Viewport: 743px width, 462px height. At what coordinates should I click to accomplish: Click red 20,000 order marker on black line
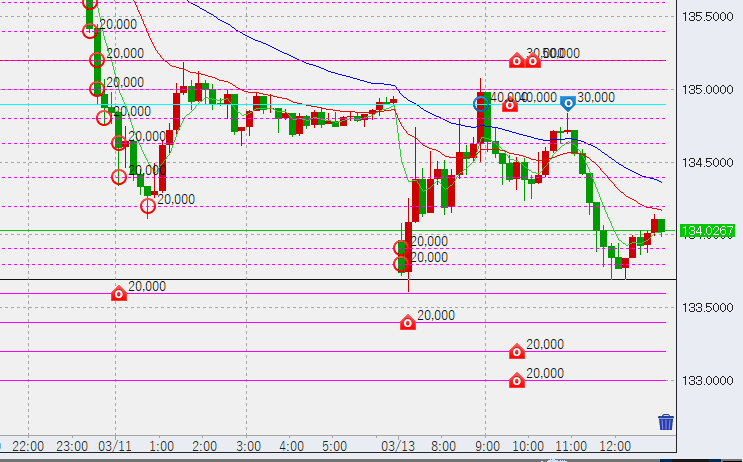pyautogui.click(x=118, y=293)
